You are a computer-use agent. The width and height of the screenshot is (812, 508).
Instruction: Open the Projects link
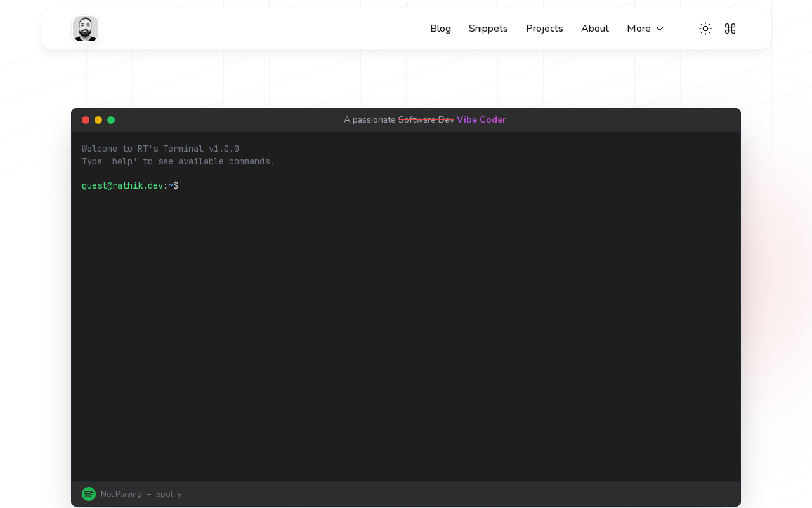pyautogui.click(x=544, y=29)
